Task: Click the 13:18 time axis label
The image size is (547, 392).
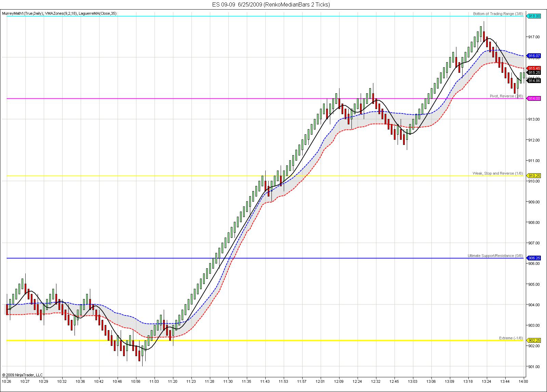Action: click(468, 381)
